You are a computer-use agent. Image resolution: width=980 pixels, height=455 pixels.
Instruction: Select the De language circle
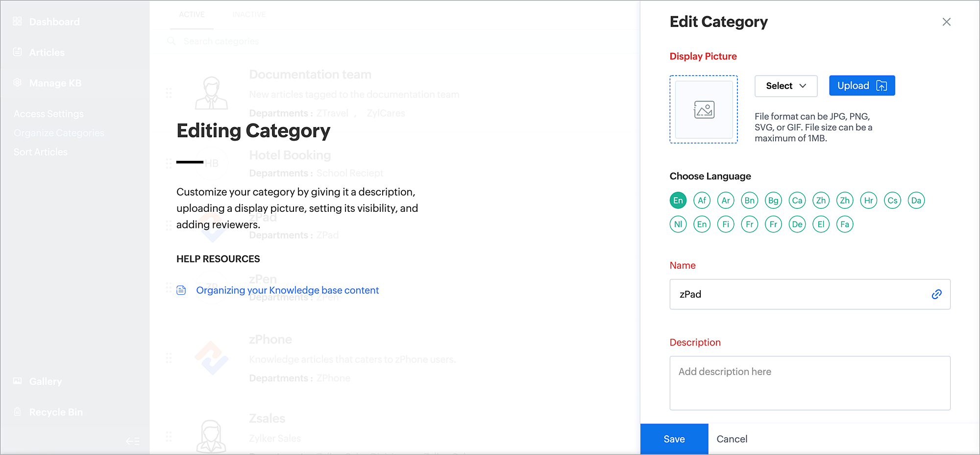[x=797, y=224]
